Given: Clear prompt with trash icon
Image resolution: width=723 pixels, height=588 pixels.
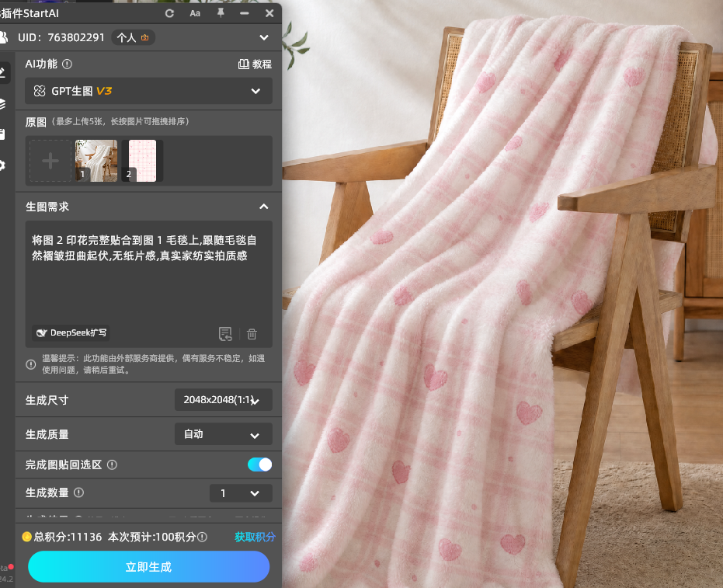Looking at the screenshot, I should pyautogui.click(x=252, y=333).
